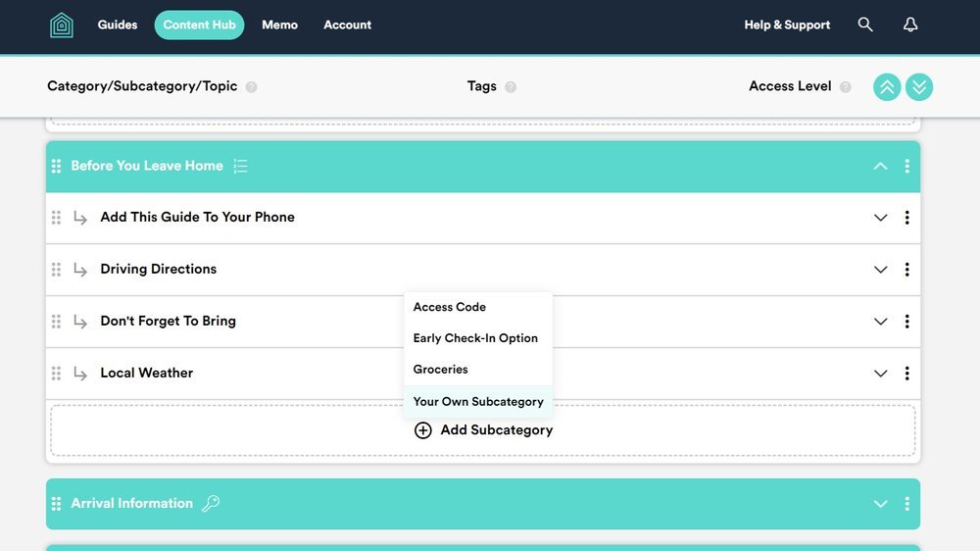Click the Don't Forget To Bring title
This screenshot has width=980, height=551.
coord(169,321)
